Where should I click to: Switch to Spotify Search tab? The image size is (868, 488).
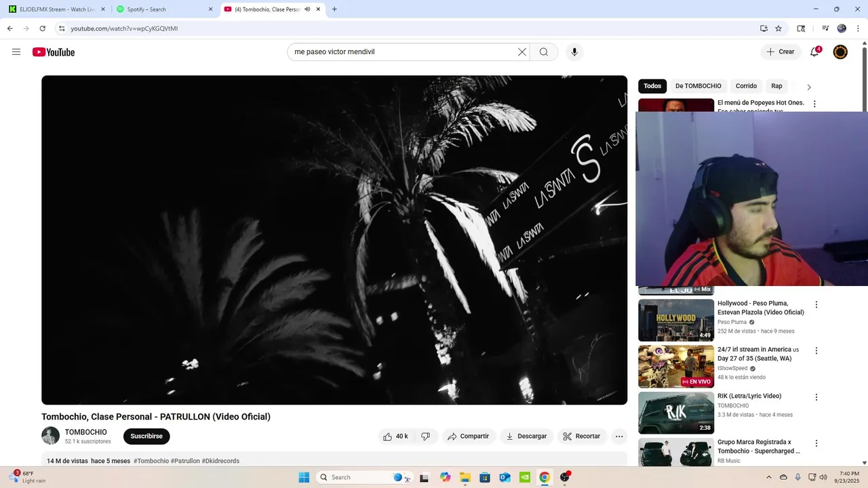165,9
